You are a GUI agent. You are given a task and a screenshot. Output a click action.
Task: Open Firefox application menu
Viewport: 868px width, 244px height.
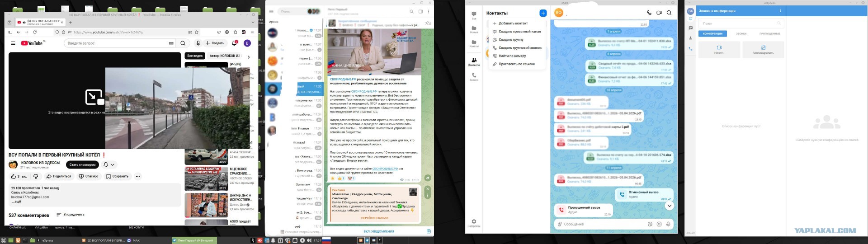pos(253,32)
